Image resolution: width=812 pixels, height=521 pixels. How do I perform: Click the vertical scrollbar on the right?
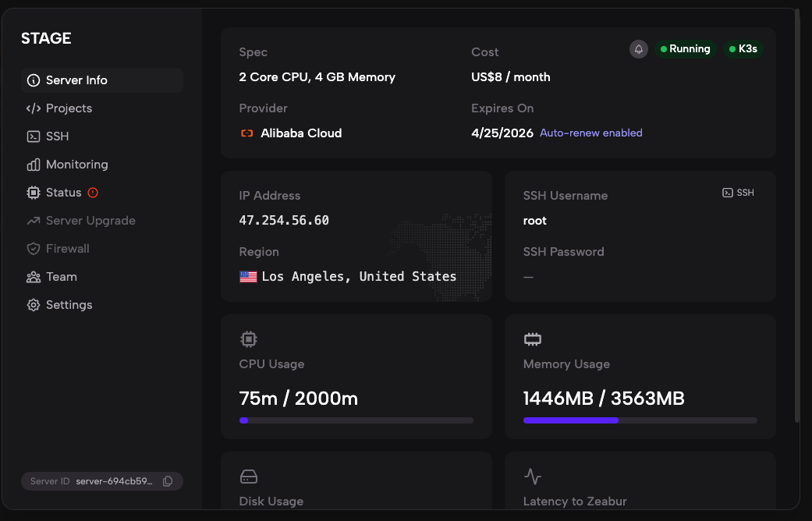coord(796,218)
